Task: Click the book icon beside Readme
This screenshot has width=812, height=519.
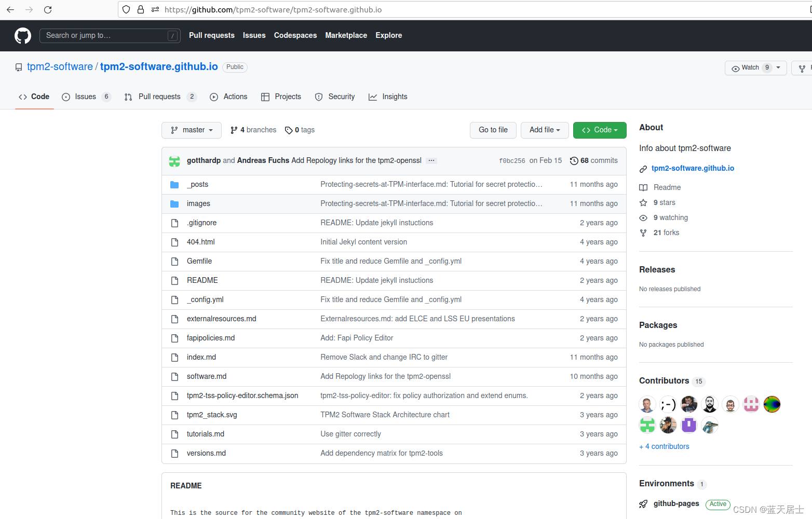Action: coord(643,188)
